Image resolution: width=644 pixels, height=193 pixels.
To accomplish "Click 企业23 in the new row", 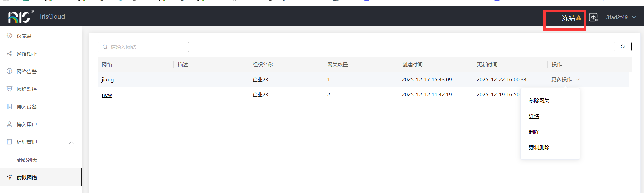I will click(260, 95).
